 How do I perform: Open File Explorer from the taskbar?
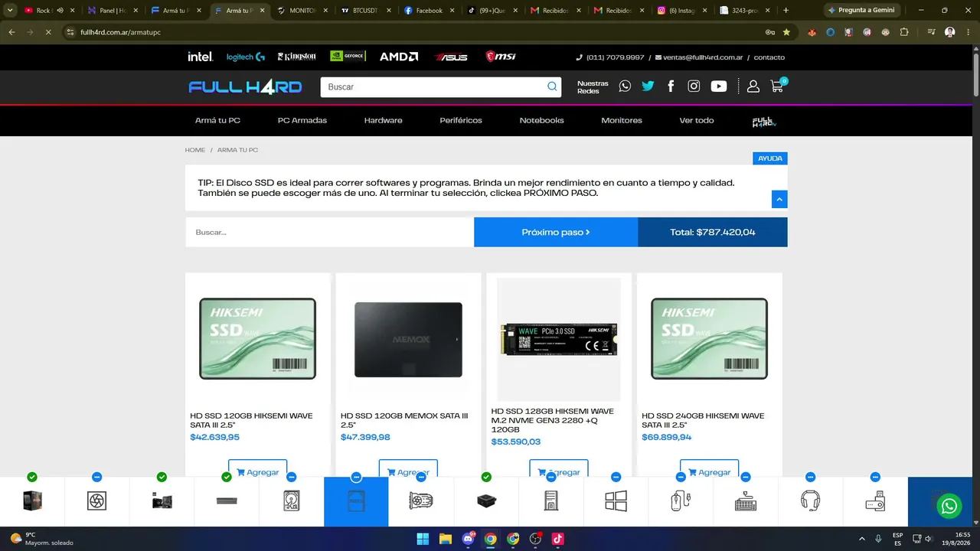pos(446,539)
